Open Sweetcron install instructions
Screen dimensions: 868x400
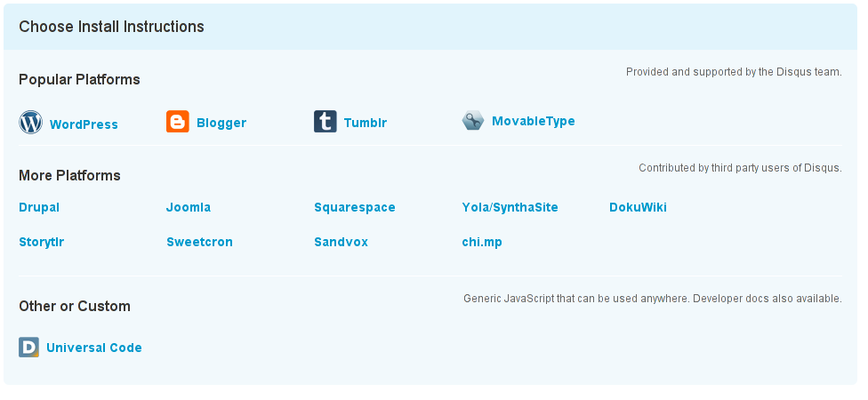199,242
